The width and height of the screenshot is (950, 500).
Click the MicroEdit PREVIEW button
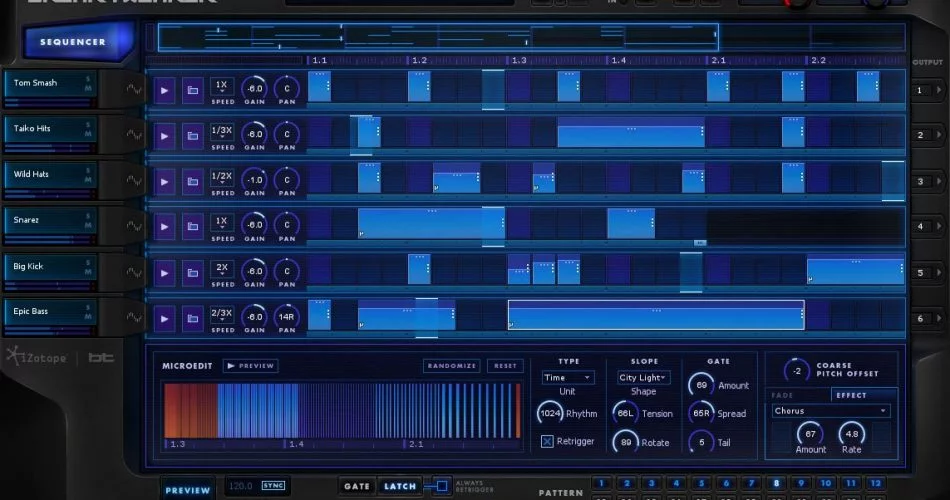251,365
